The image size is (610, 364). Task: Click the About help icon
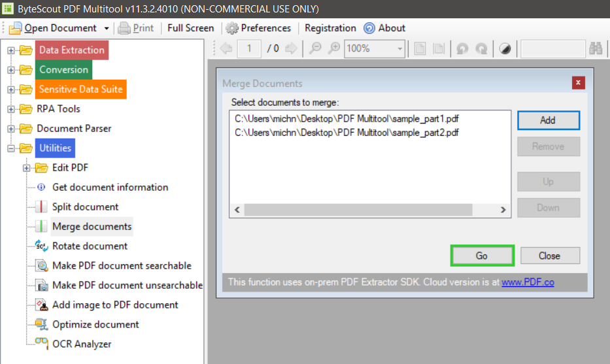tap(369, 28)
